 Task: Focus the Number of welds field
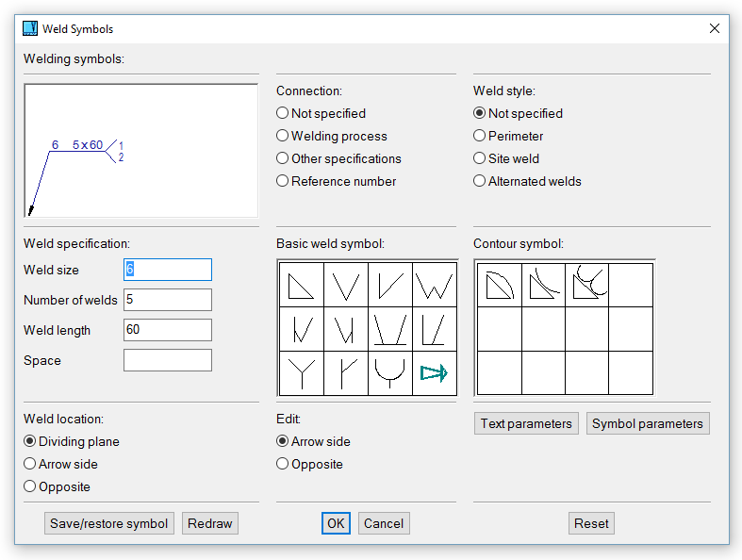(x=168, y=300)
